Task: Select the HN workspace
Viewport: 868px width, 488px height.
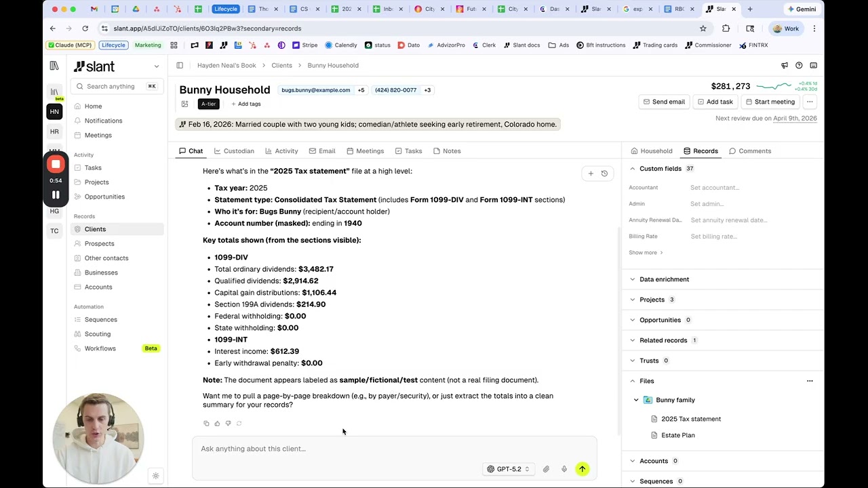Action: click(54, 112)
